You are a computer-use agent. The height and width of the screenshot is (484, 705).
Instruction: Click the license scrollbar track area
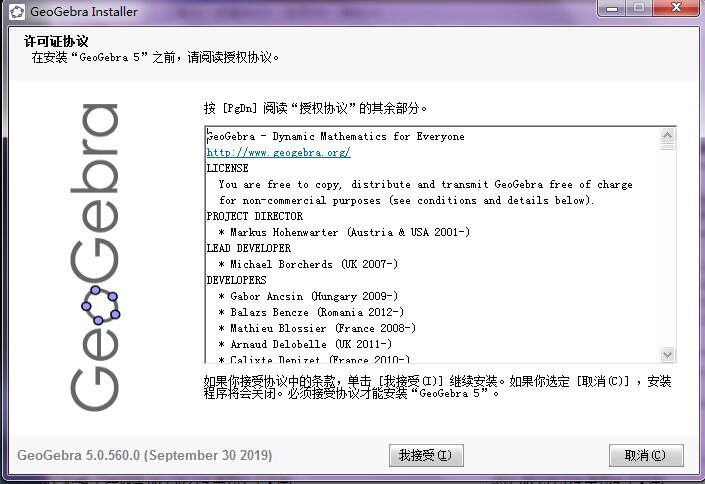click(x=667, y=248)
